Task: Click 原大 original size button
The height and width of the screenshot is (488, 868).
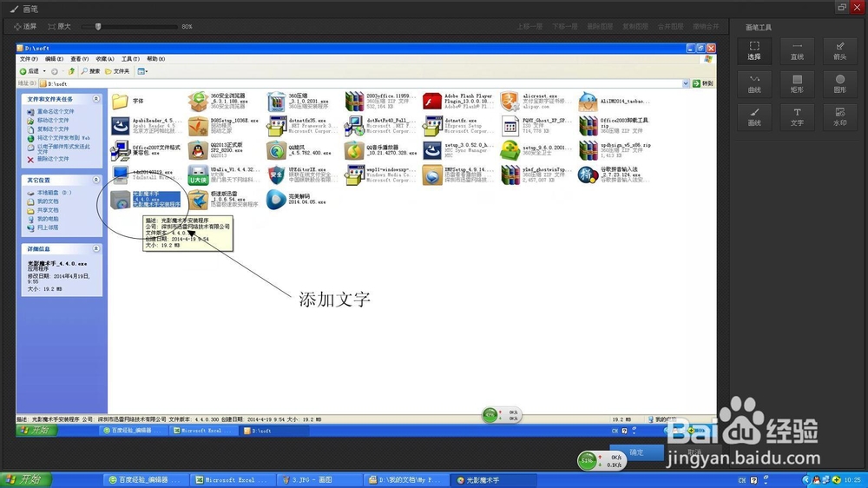Action: [x=59, y=26]
